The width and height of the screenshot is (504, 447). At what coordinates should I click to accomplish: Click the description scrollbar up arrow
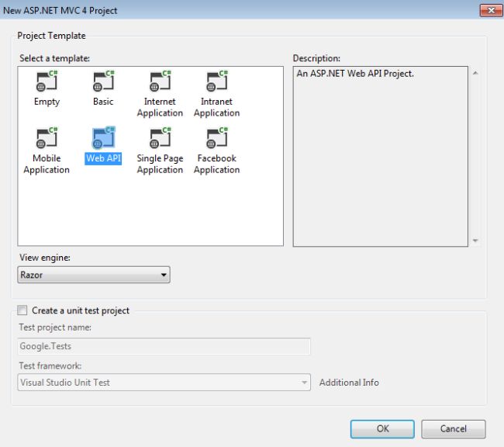(475, 73)
